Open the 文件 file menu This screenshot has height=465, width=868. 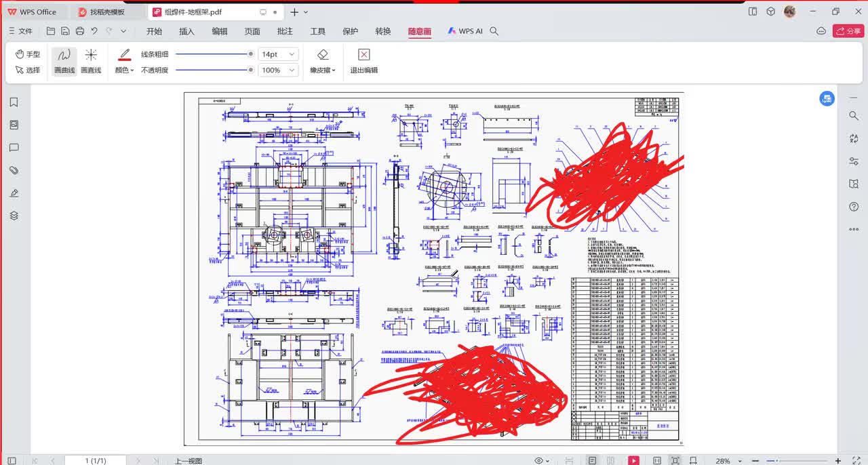click(20, 31)
